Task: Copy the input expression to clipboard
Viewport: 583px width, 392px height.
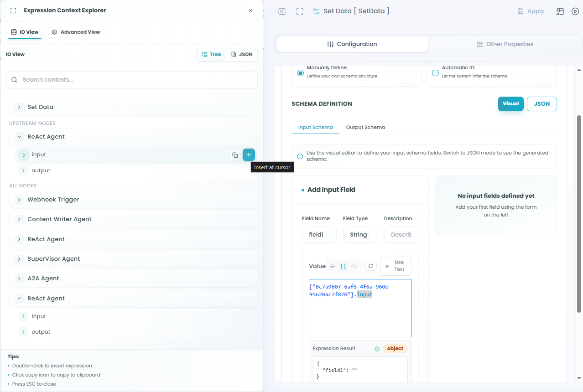Action: click(x=234, y=155)
